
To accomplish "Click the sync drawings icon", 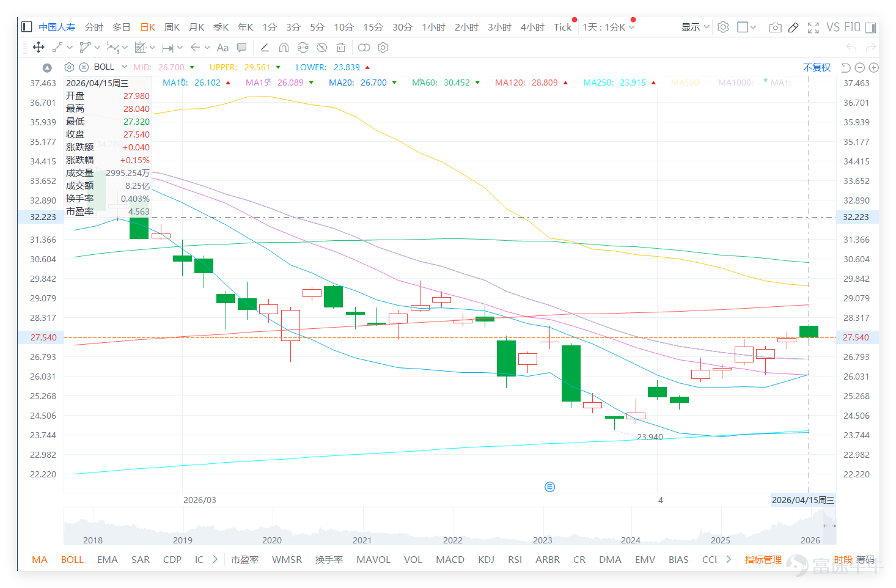I will (303, 47).
